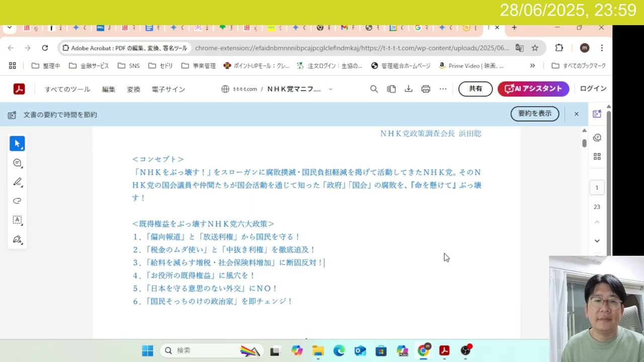Open the page thumbnails grid panel
The image size is (644, 362).
click(x=597, y=156)
